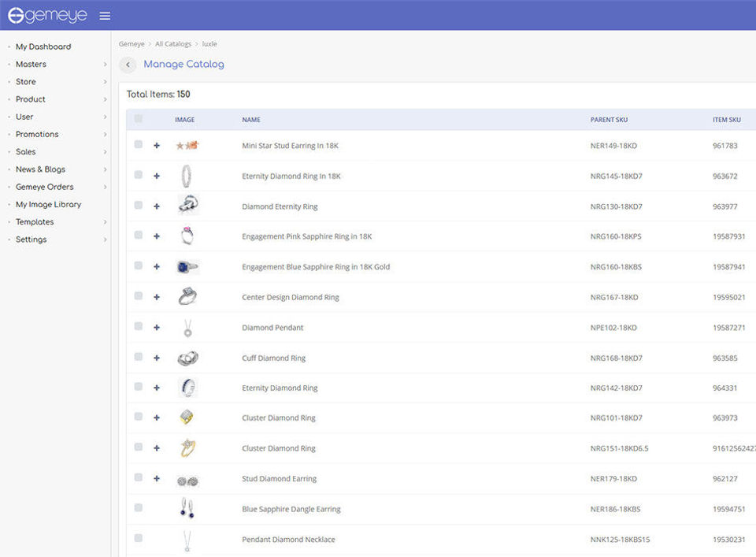Click plus icon for NRG130-18KD7 row

point(157,206)
